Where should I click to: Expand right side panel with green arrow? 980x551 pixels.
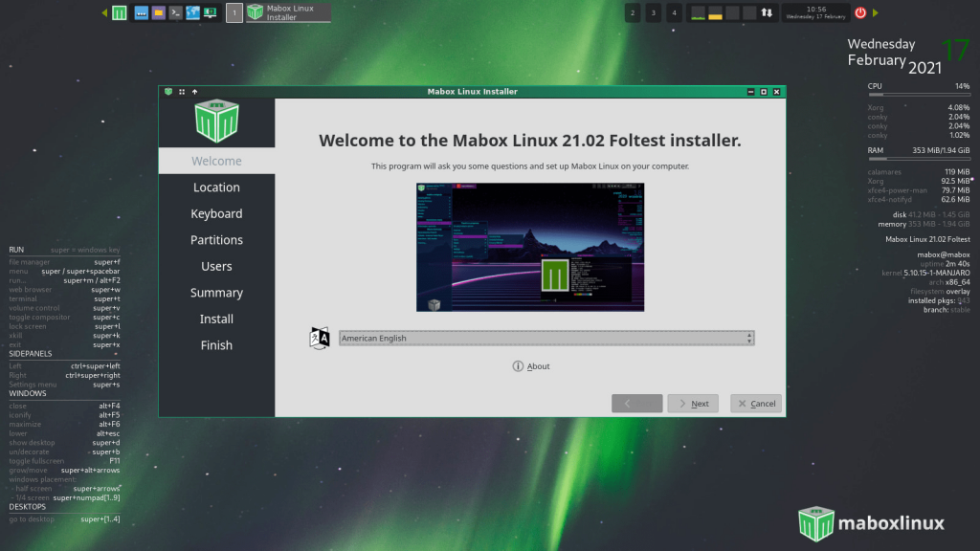point(875,12)
